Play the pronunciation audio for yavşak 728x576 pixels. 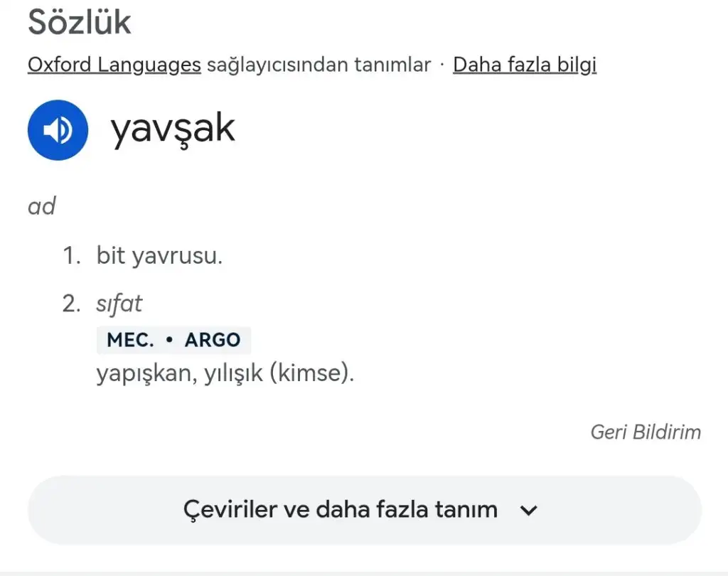[58, 130]
